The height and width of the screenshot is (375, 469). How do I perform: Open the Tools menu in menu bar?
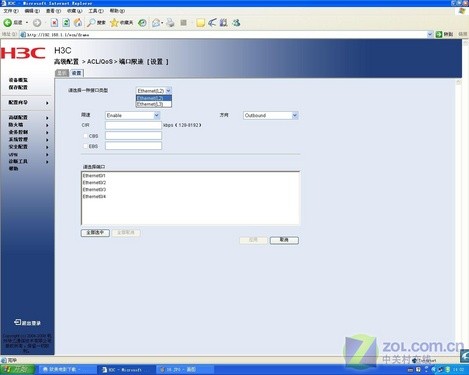coord(96,11)
